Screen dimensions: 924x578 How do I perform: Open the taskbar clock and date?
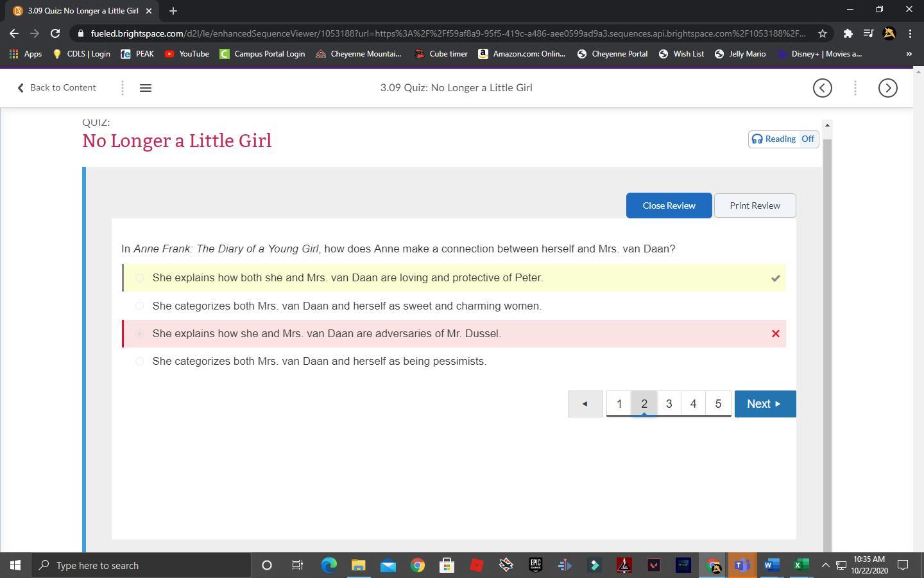(869, 565)
